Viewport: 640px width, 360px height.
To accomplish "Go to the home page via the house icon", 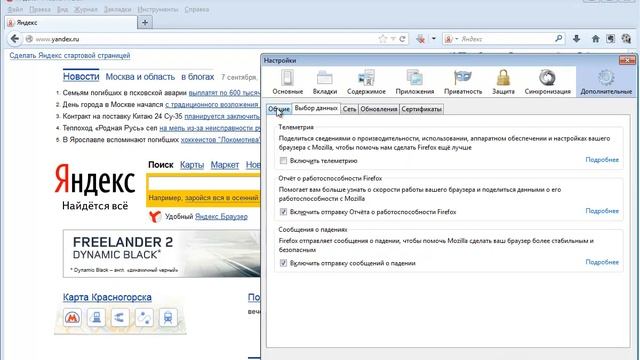I will (596, 39).
